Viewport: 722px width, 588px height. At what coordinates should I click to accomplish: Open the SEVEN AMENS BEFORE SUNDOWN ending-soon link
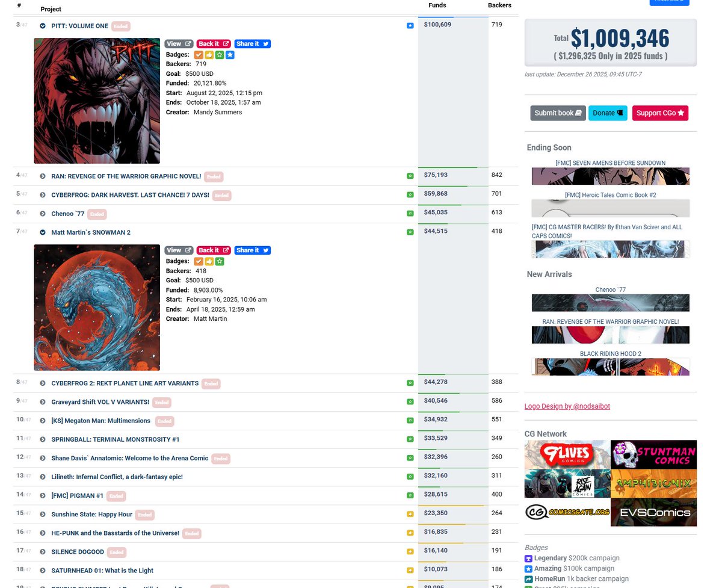pos(611,163)
